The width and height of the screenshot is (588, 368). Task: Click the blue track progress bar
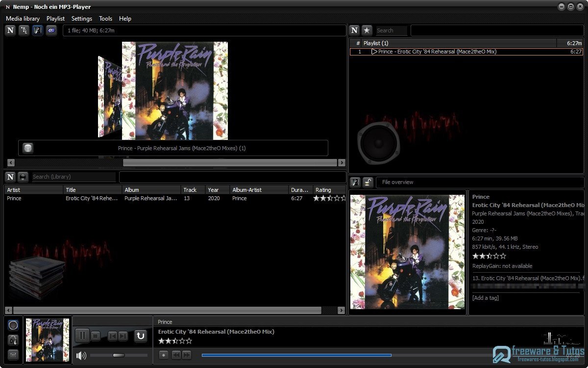coord(296,355)
